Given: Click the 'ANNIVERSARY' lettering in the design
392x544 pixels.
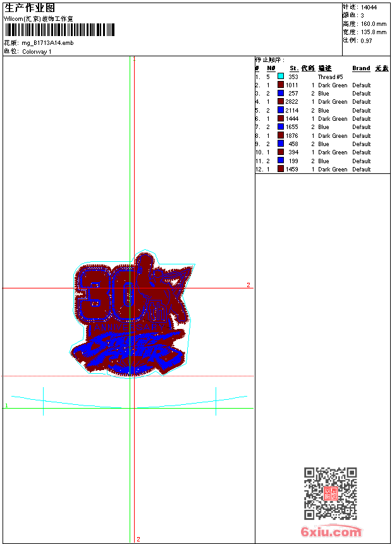Looking at the screenshot, I should point(128,327).
